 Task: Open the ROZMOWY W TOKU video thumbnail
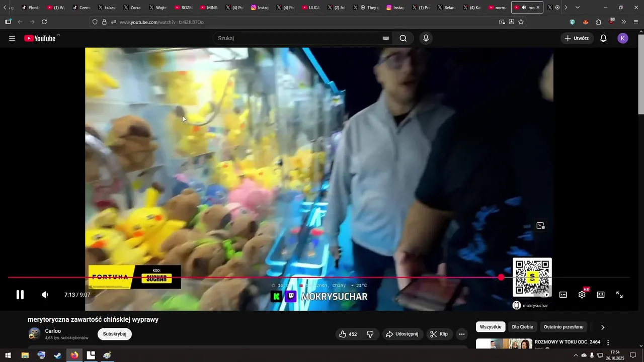pyautogui.click(x=504, y=344)
